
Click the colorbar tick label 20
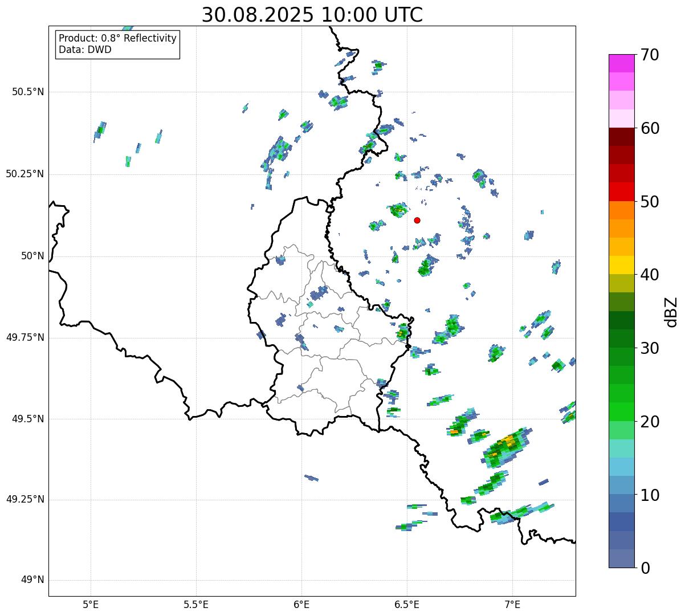click(650, 422)
